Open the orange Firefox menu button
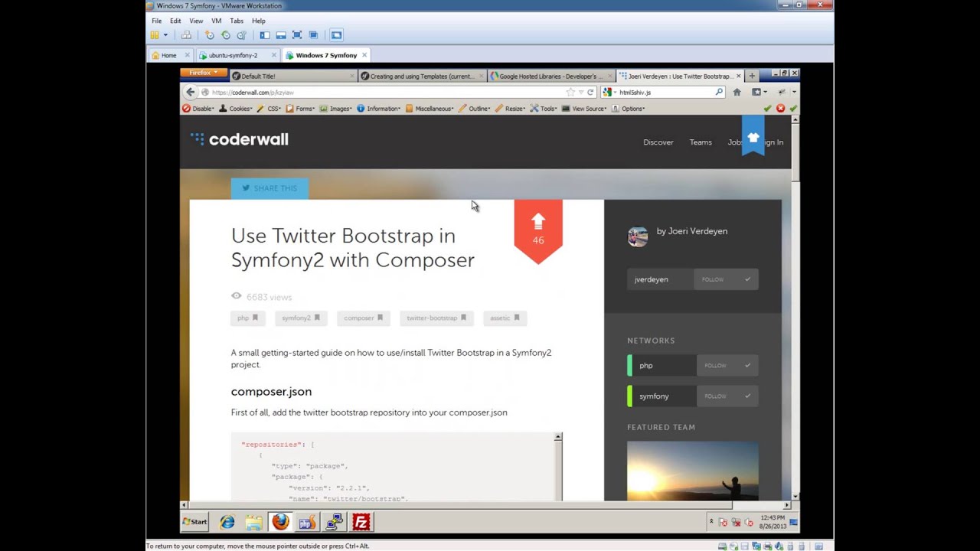 (203, 73)
